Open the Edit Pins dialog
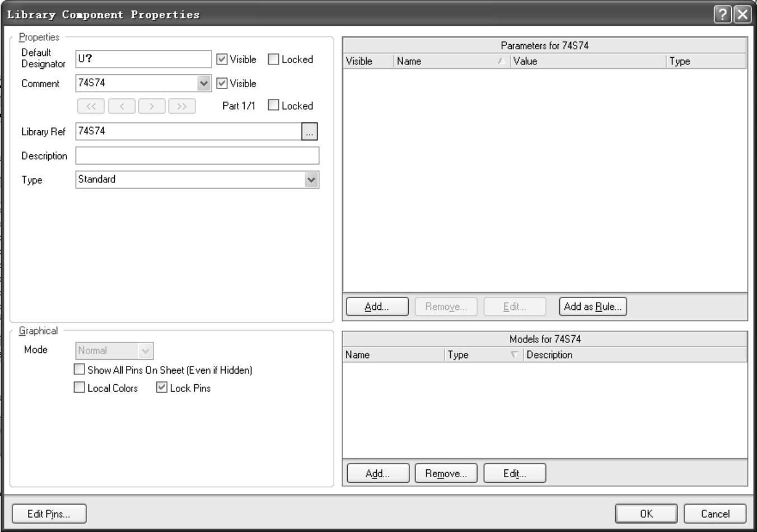The height and width of the screenshot is (532, 757). point(49,514)
